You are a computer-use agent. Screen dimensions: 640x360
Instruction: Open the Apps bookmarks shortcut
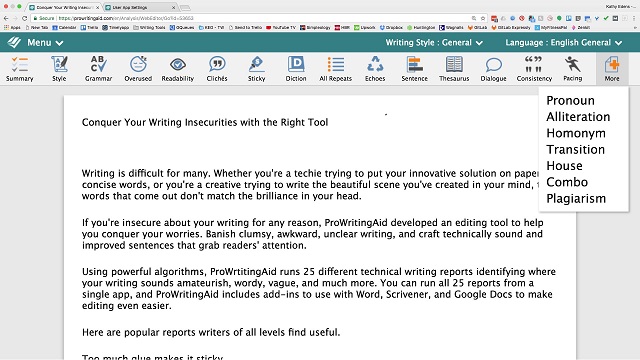(12, 28)
